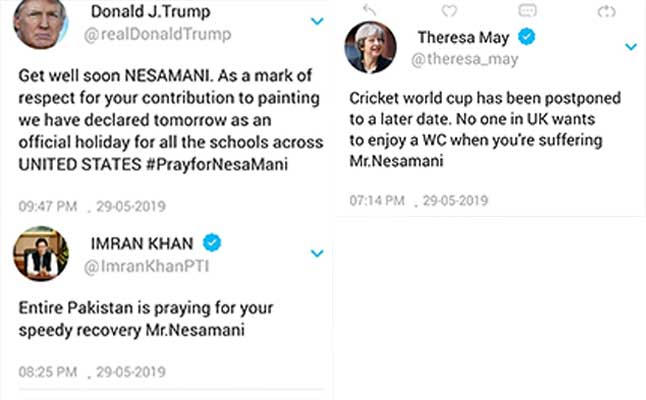
Task: Expand the dropdown arrow on Trump's tweet
Action: (x=317, y=20)
